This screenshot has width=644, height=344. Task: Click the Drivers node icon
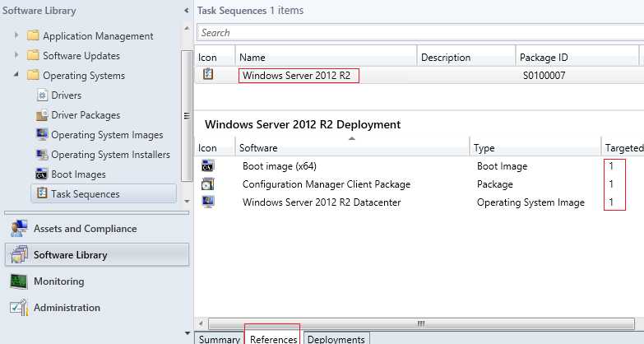[42, 95]
